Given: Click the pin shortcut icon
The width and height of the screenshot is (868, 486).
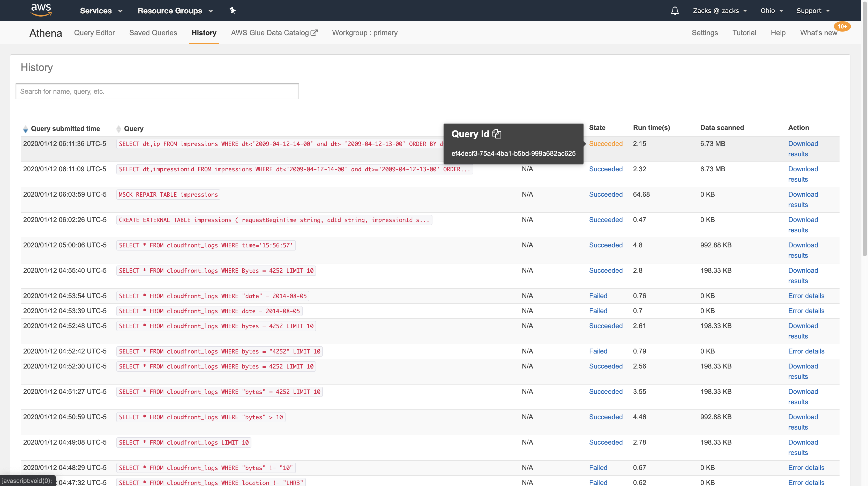Looking at the screenshot, I should [233, 10].
